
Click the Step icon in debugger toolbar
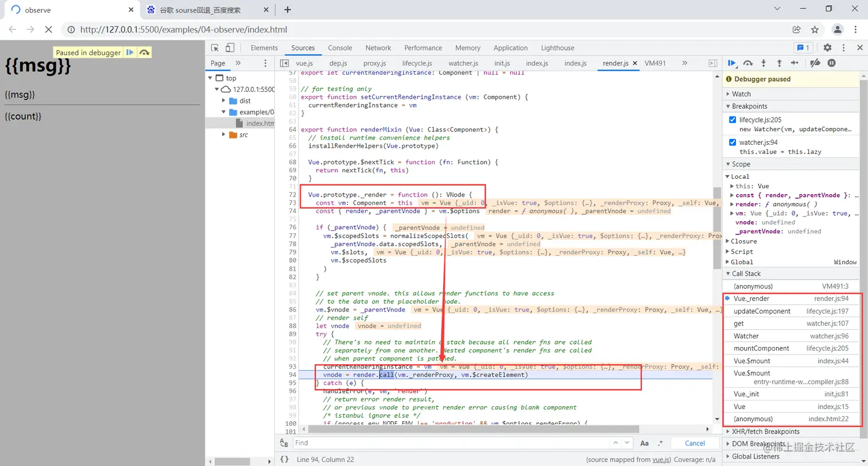tap(795, 63)
